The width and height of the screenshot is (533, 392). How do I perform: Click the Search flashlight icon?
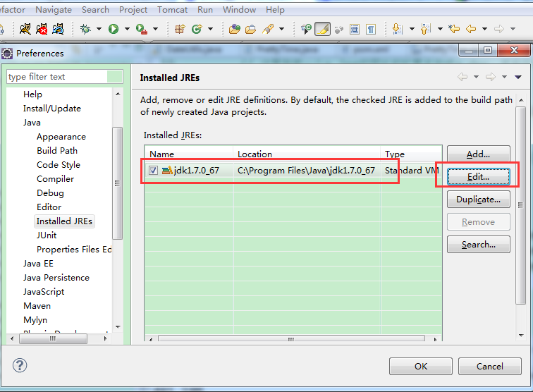click(268, 29)
